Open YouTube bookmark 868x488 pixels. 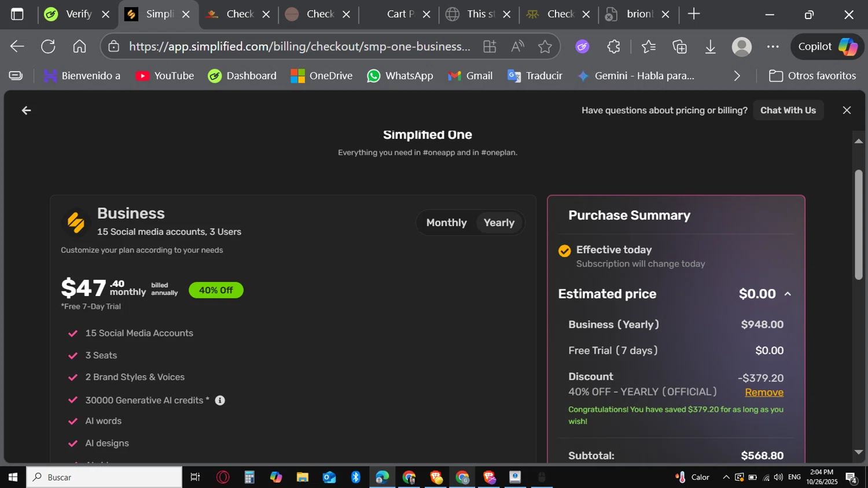(x=165, y=76)
